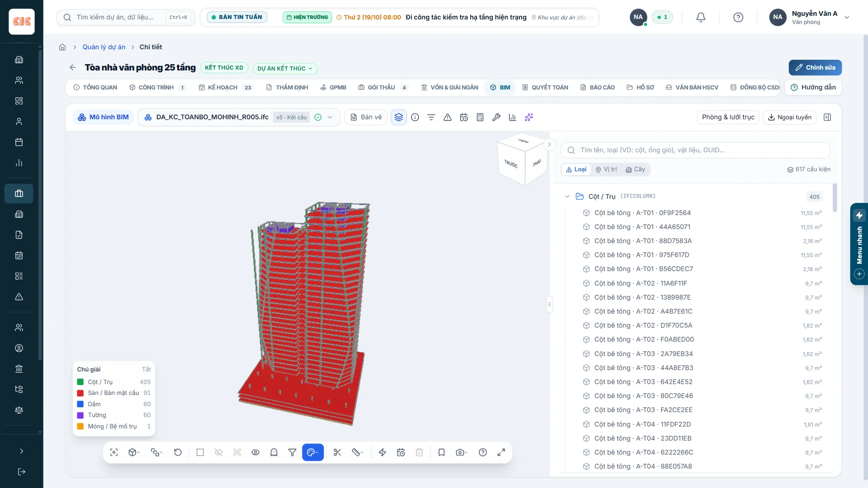Click the green Cột / Trụ legend swatch
The width and height of the screenshot is (868, 488).
tap(80, 382)
